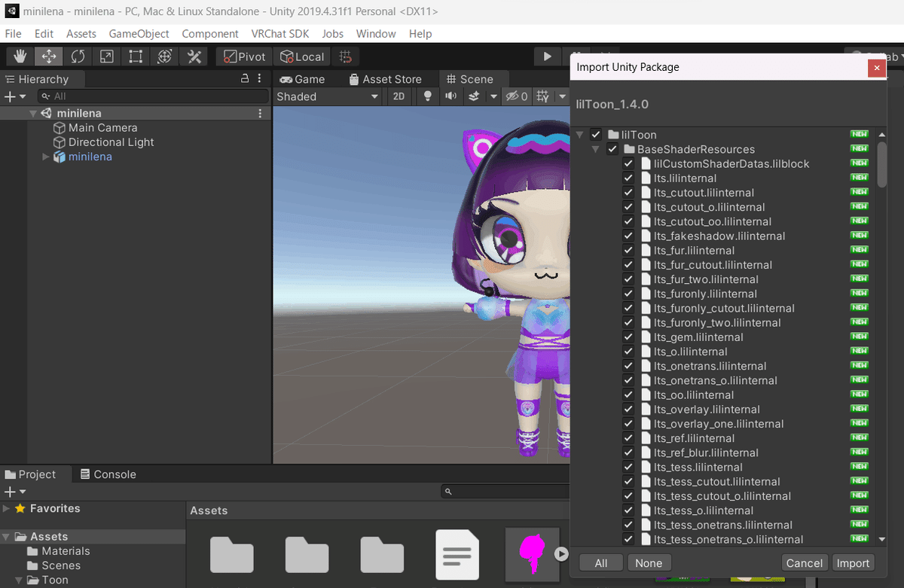
Task: Expand minilena prefab in Hierarchy
Action: [x=46, y=157]
